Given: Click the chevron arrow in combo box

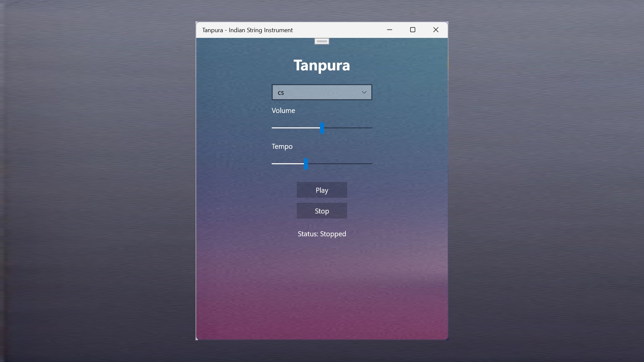Looking at the screenshot, I should click(364, 92).
